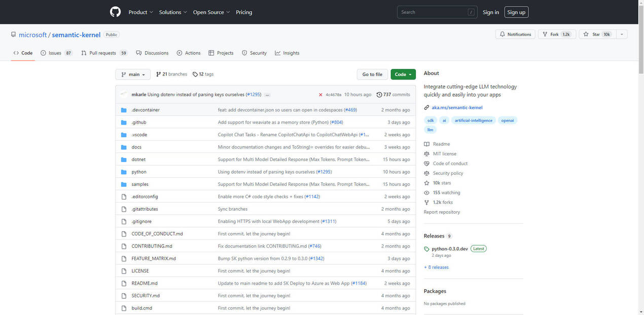Open the python folder name
Image resolution: width=644 pixels, height=315 pixels.
[x=139, y=172]
